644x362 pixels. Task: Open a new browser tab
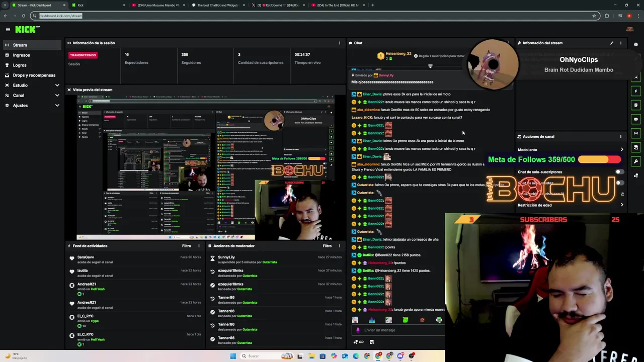coord(373,5)
